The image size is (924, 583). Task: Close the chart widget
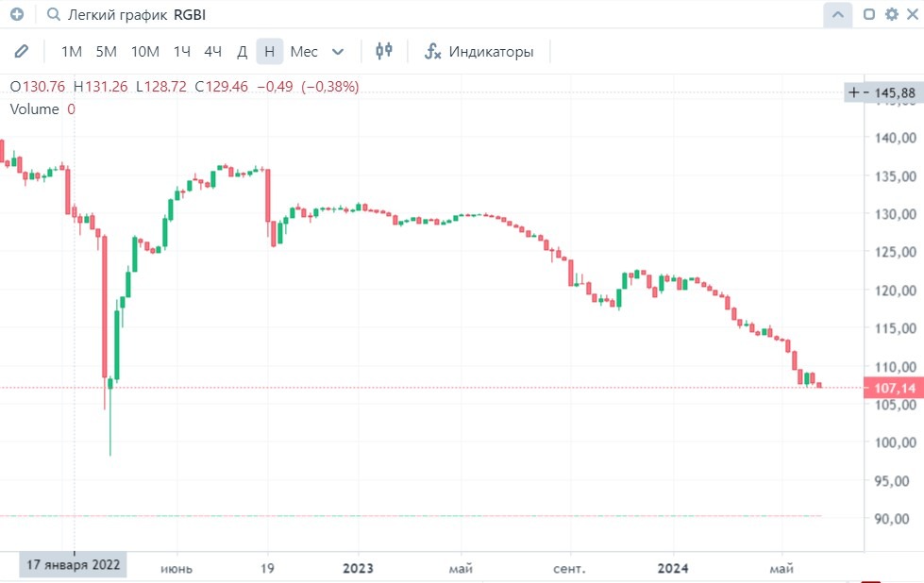912,15
